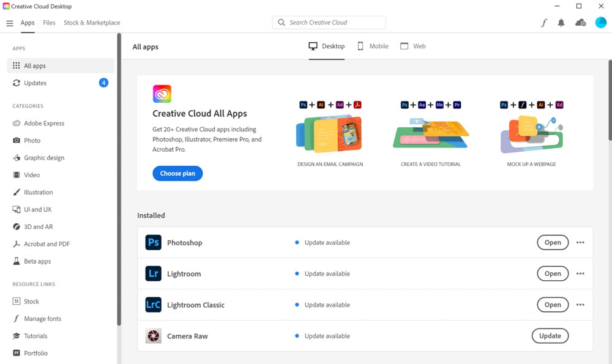Select the Mobile apps tab
This screenshot has height=364, width=612.
373,46
